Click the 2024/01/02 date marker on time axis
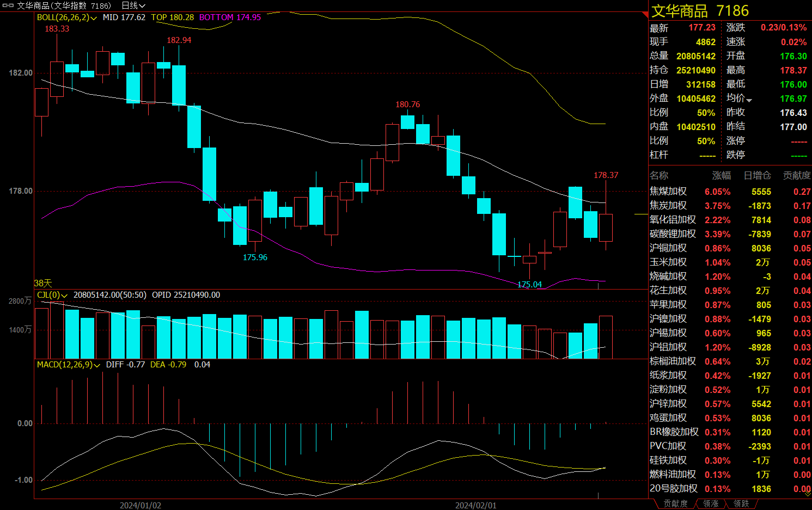The width and height of the screenshot is (812, 510). (x=141, y=505)
